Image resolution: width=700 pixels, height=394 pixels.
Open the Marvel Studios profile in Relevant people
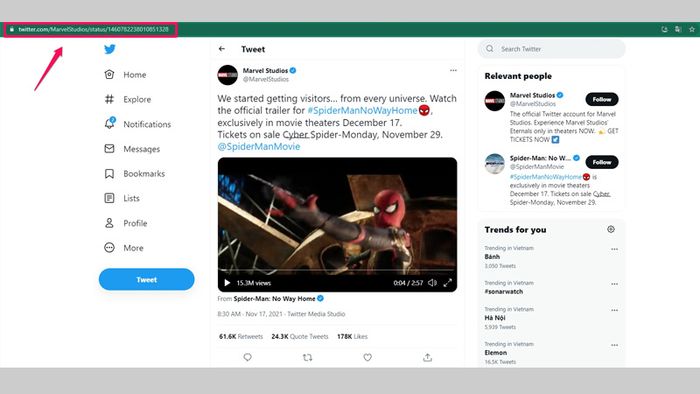coord(533,95)
